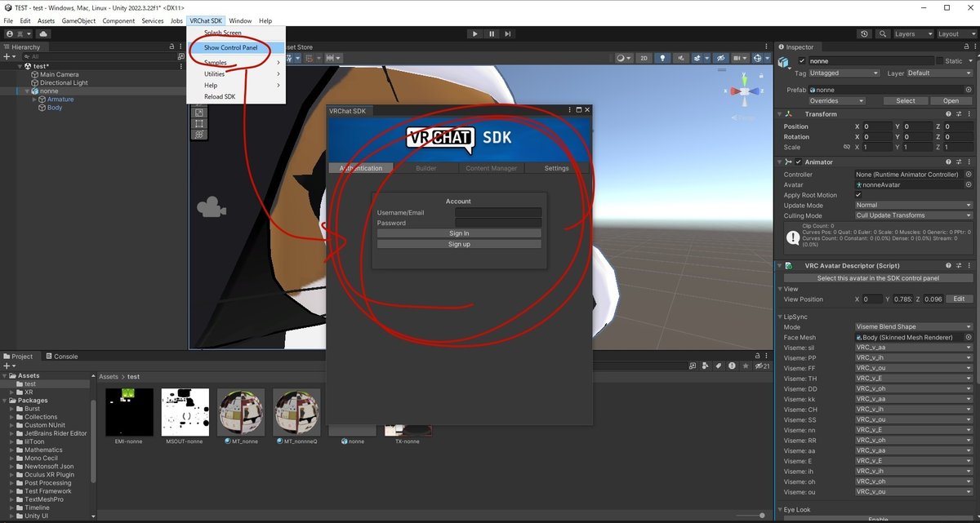Screen dimensions: 980x523
Task: Open Animator component options menu icon
Action: [x=969, y=162]
